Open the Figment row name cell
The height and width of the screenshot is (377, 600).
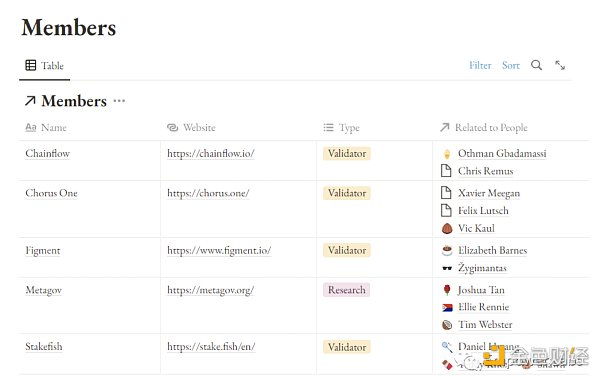pos(90,257)
